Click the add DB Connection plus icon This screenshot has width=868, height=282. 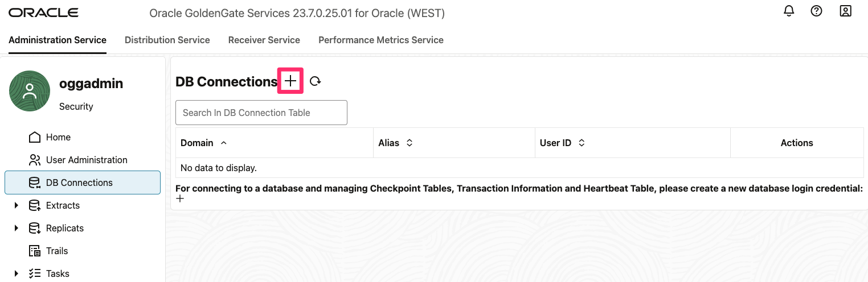pos(290,81)
